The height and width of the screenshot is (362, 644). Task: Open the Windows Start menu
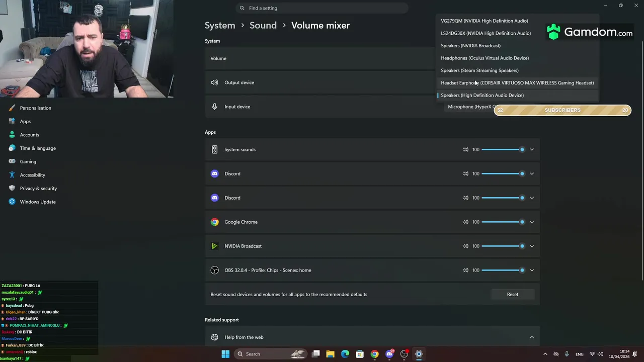225,354
